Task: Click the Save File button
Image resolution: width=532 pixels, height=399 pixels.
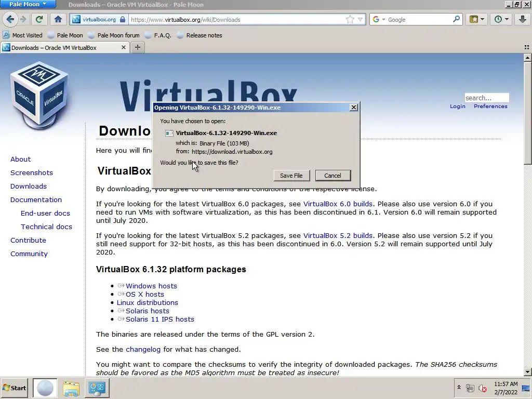Action: point(291,176)
